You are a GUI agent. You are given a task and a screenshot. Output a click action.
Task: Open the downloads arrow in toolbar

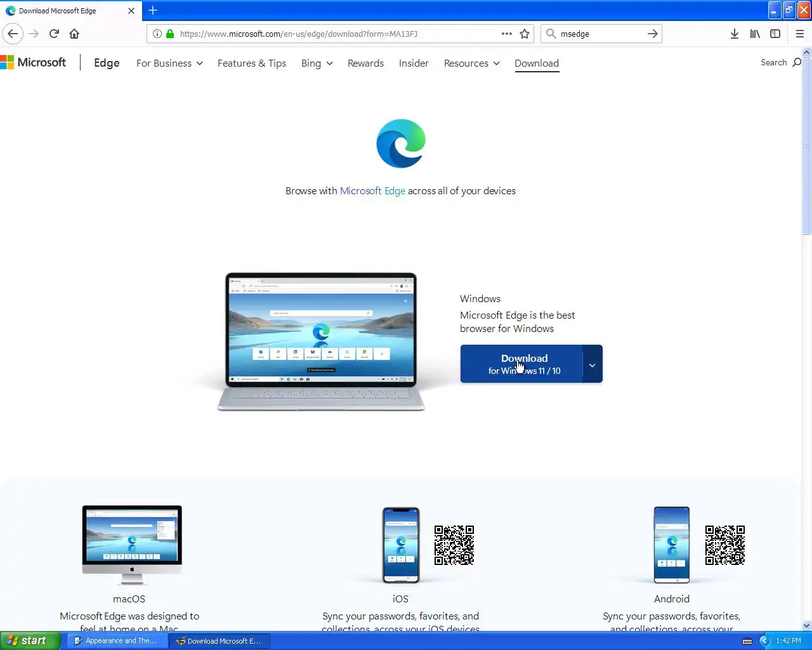(734, 34)
